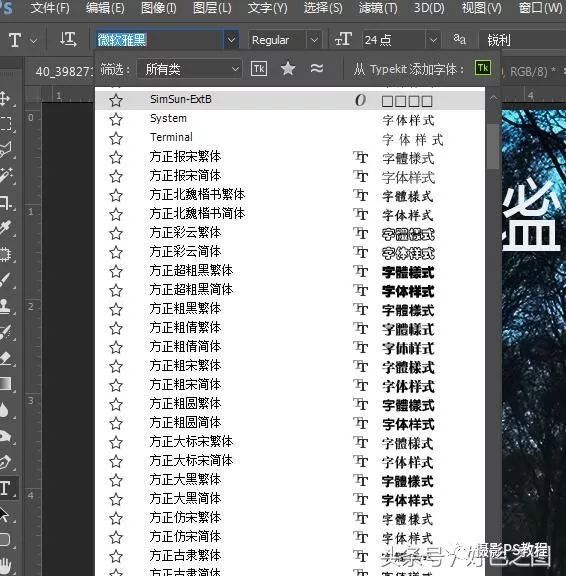Screen dimensions: 566x576
Task: Click the Type tool preset icon in options bar
Action: click(x=15, y=40)
